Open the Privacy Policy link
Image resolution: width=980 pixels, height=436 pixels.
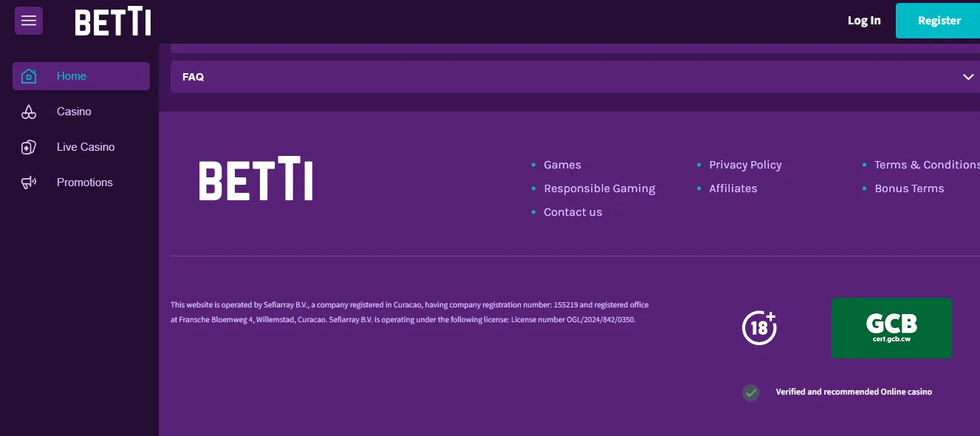pos(745,165)
